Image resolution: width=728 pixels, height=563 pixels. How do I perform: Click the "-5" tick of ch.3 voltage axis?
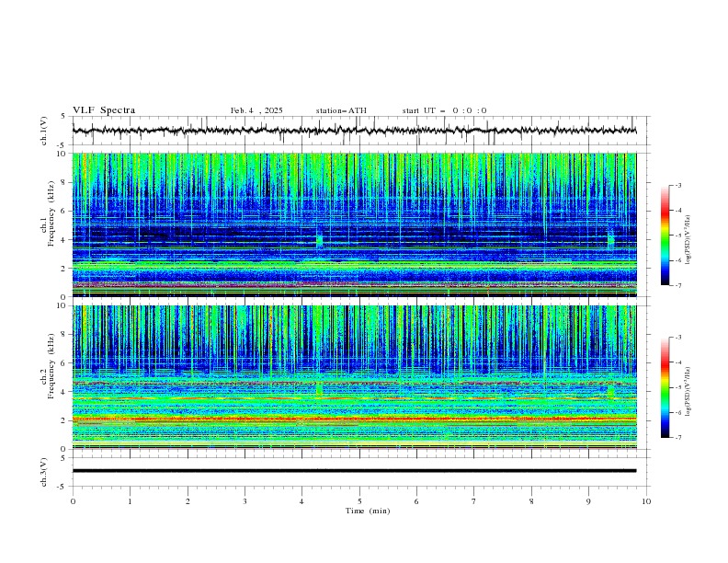pos(63,487)
